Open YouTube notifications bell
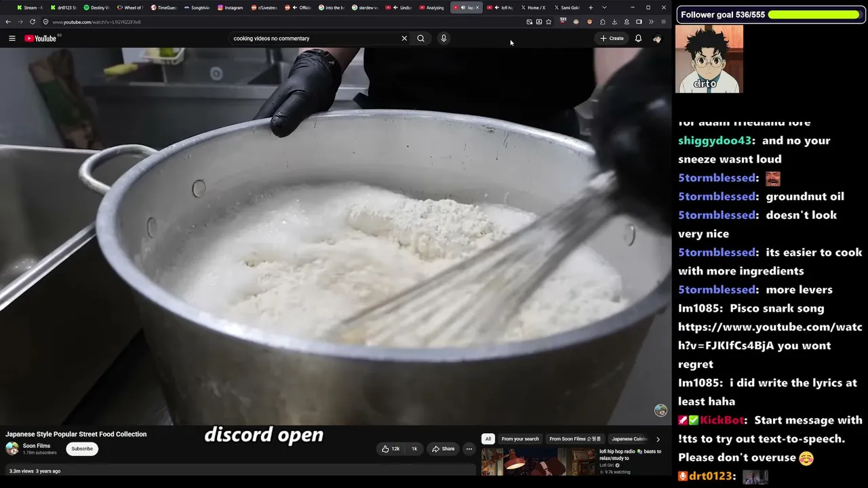 pyautogui.click(x=638, y=39)
